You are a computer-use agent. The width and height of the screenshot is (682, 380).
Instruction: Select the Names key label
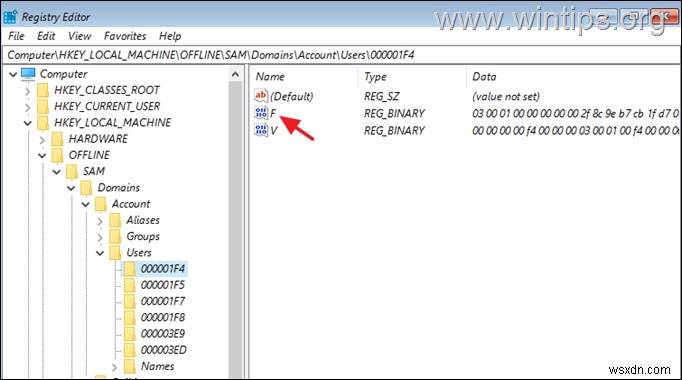[157, 367]
